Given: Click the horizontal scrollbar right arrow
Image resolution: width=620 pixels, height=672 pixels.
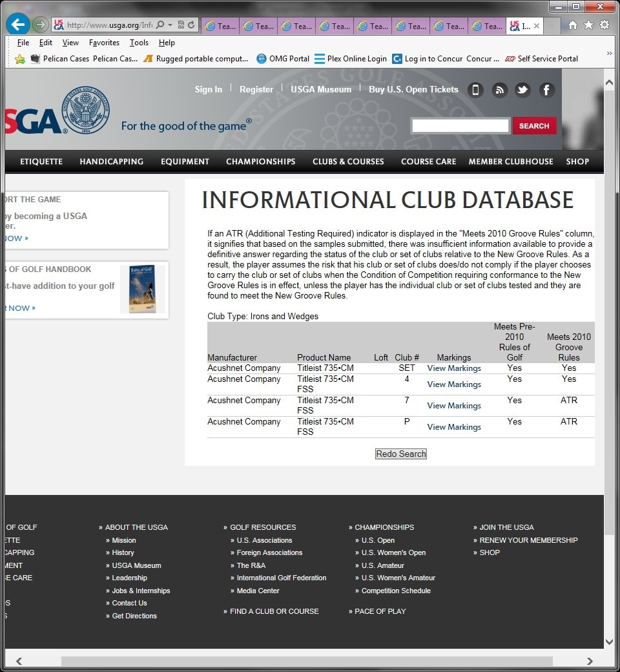Looking at the screenshot, I should pos(590,661).
